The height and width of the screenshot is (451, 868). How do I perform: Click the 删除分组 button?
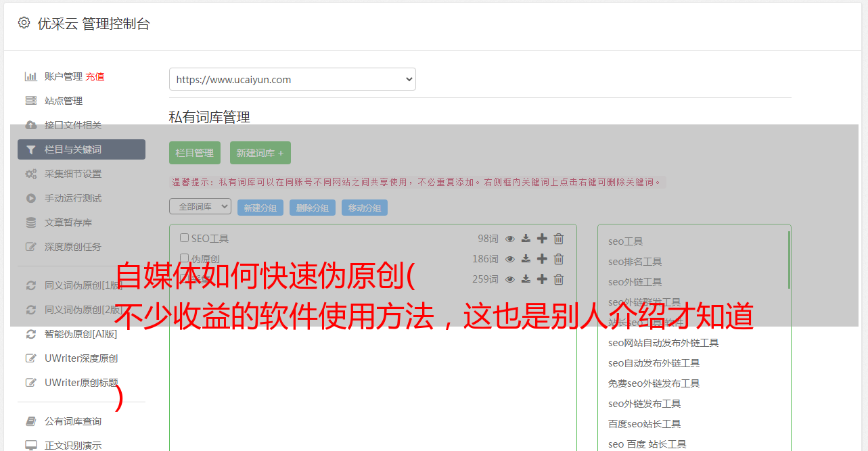tap(313, 208)
